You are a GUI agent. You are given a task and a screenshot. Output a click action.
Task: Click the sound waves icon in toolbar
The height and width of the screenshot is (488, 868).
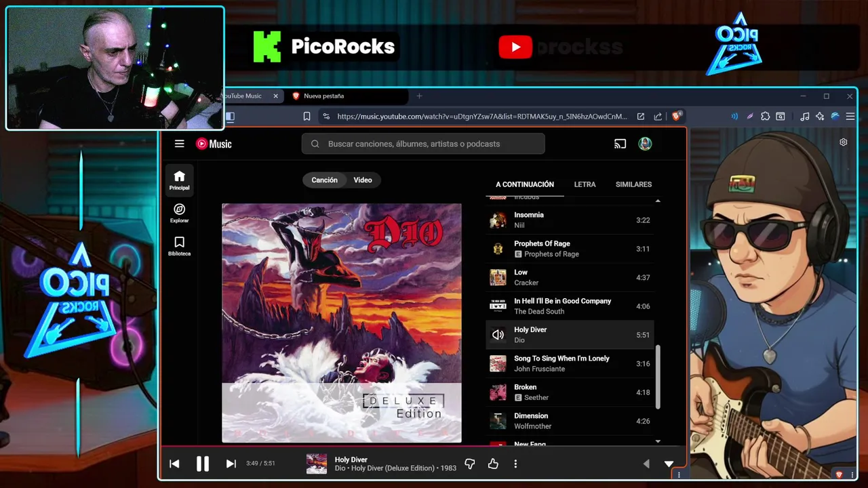click(x=734, y=116)
